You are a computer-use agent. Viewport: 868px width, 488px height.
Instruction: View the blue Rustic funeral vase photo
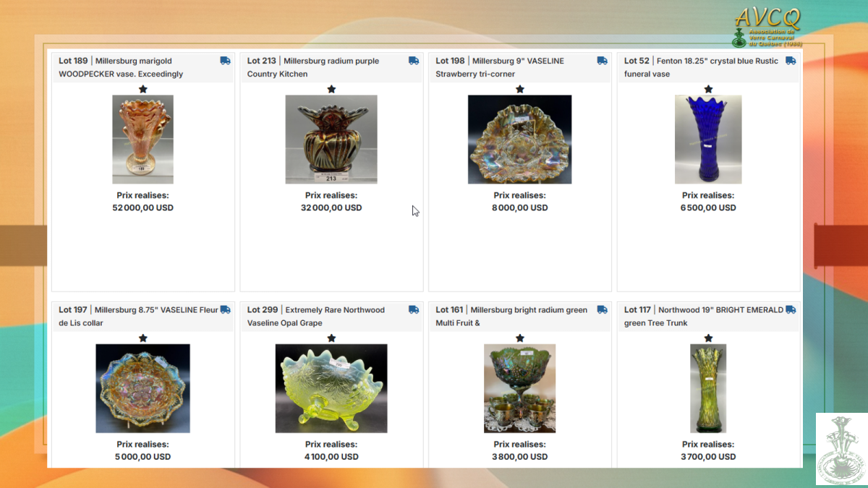(708, 140)
